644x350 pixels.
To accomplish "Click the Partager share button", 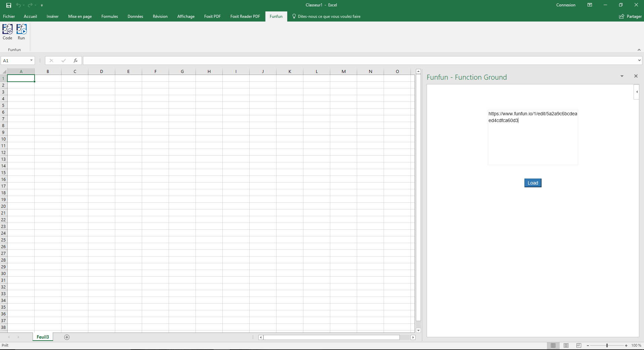I will click(630, 16).
